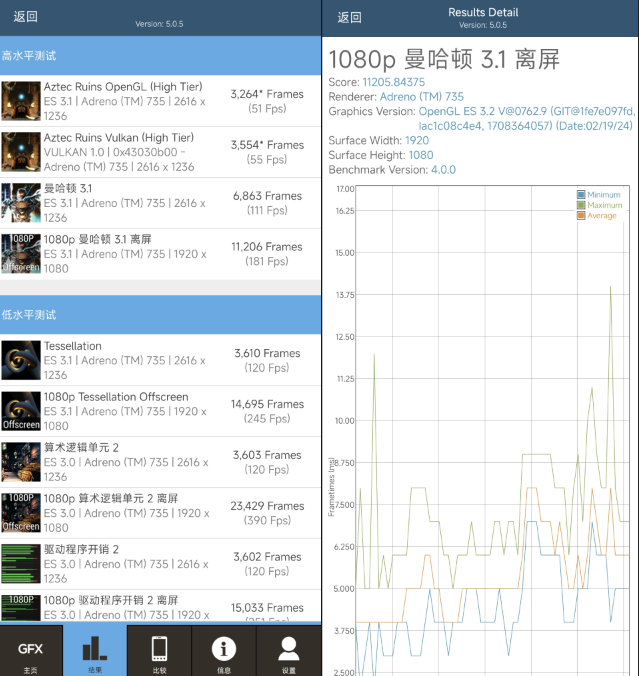Select 3,264 Frames score value
The image size is (639, 676).
(x=267, y=94)
